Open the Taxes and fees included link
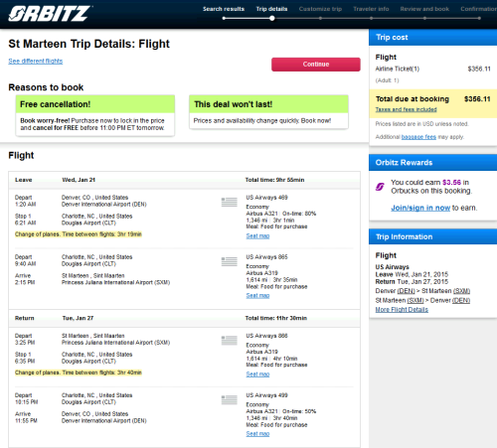This screenshot has height=448, width=497. tap(406, 109)
